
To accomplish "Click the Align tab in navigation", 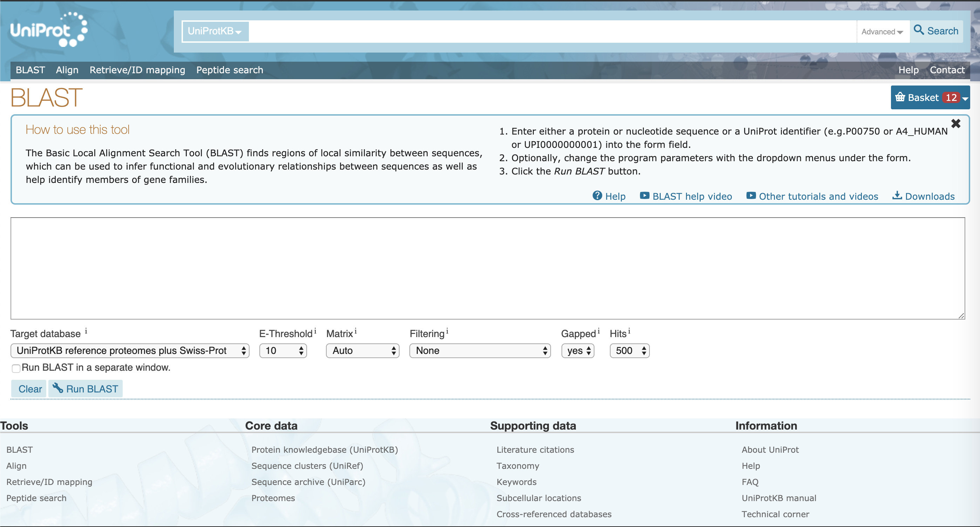I will click(x=68, y=69).
